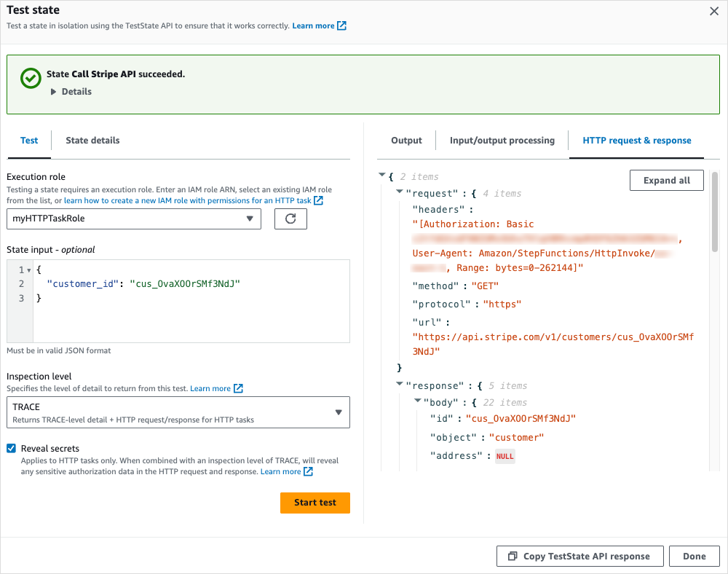Image resolution: width=728 pixels, height=574 pixels.
Task: Click inside the State input JSON editor
Action: click(x=182, y=299)
